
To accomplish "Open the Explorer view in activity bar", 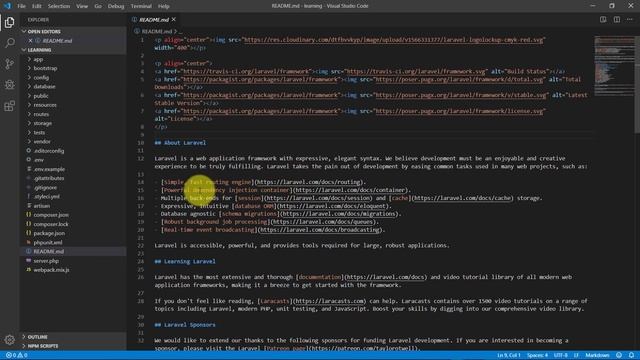I will pyautogui.click(x=9, y=22).
